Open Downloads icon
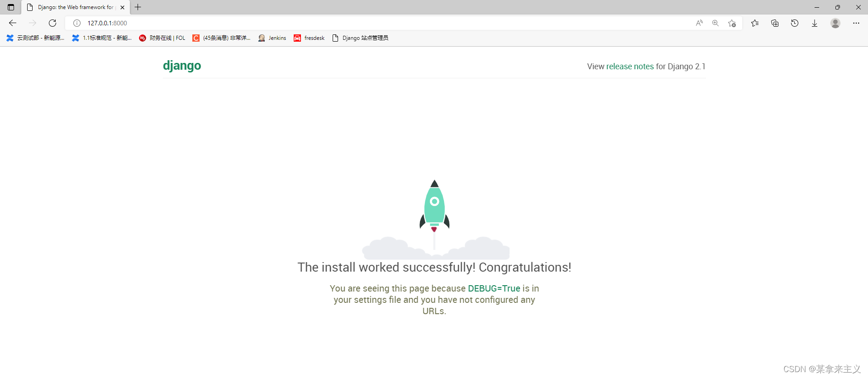 click(815, 23)
